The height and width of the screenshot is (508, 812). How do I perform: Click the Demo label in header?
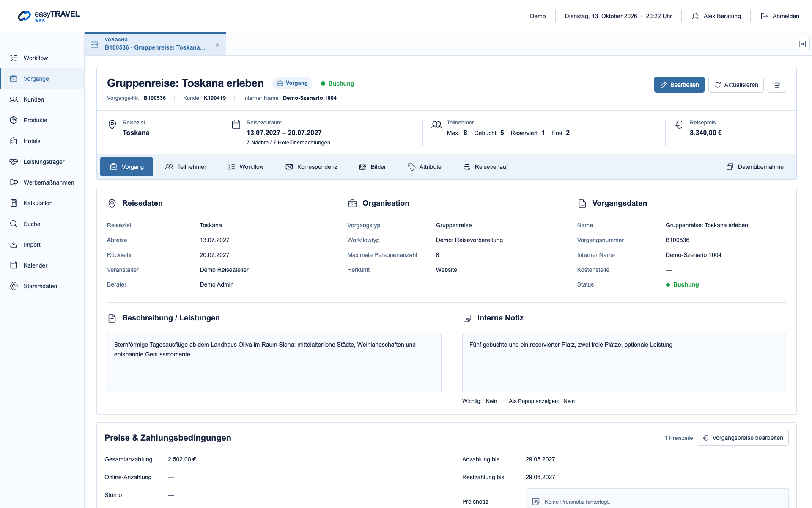coord(538,16)
